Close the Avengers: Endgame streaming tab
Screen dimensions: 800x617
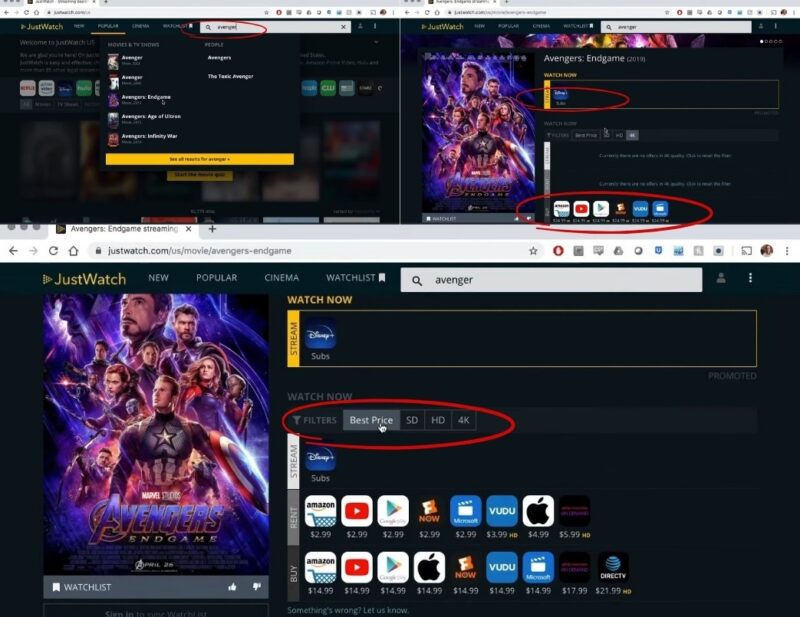pos(188,229)
